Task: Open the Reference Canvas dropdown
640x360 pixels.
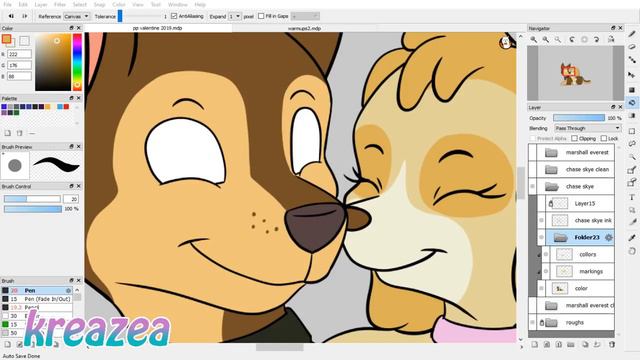Action: 76,16
